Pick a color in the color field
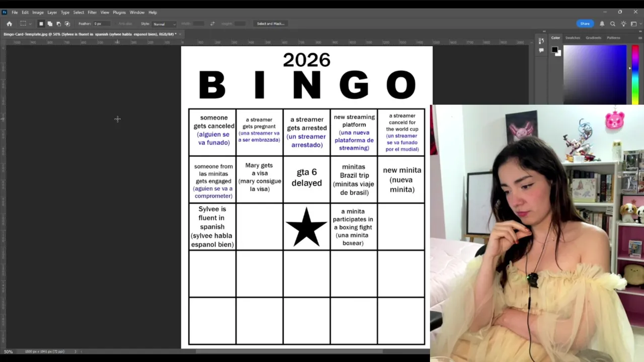The width and height of the screenshot is (644, 362). [595, 74]
